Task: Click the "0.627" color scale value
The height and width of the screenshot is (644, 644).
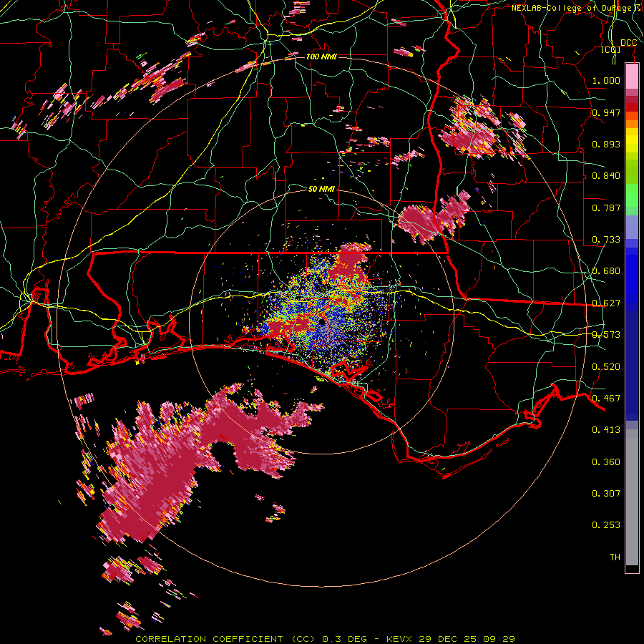Action: pos(606,303)
